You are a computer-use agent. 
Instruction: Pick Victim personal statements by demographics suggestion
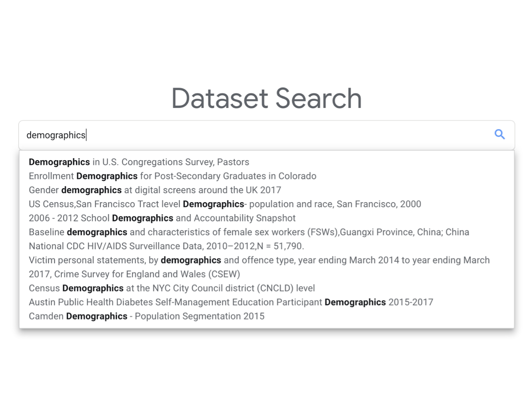click(x=259, y=260)
